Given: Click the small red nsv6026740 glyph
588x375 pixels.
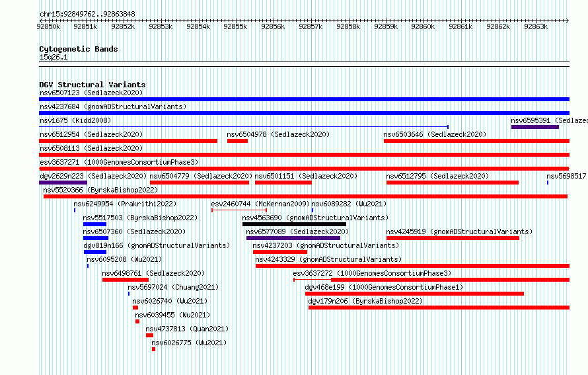Looking at the screenshot, I should point(135,308).
